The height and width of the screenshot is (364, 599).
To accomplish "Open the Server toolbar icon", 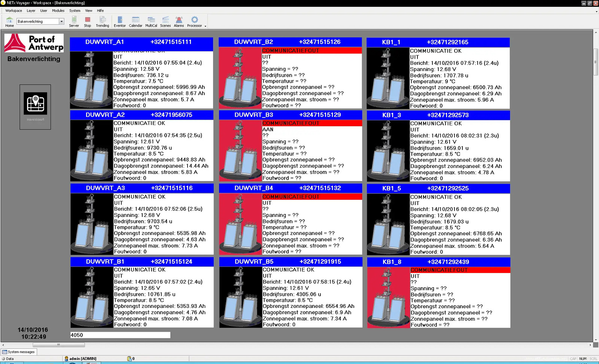I will click(74, 22).
